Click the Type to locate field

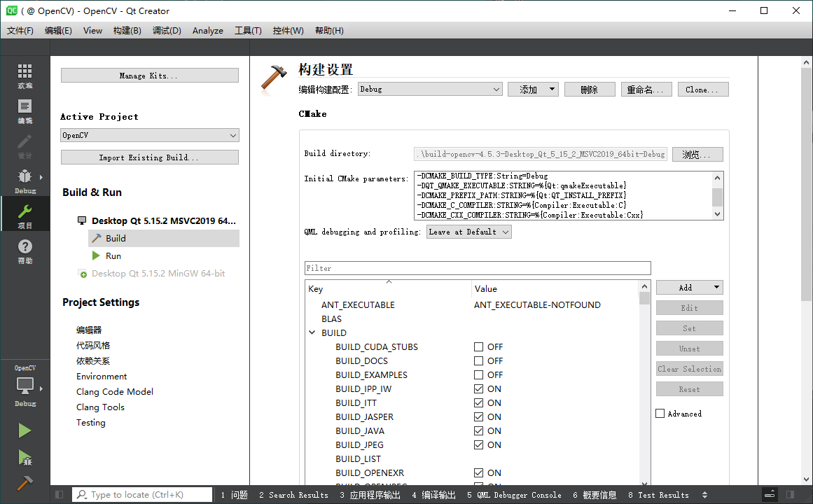point(142,495)
